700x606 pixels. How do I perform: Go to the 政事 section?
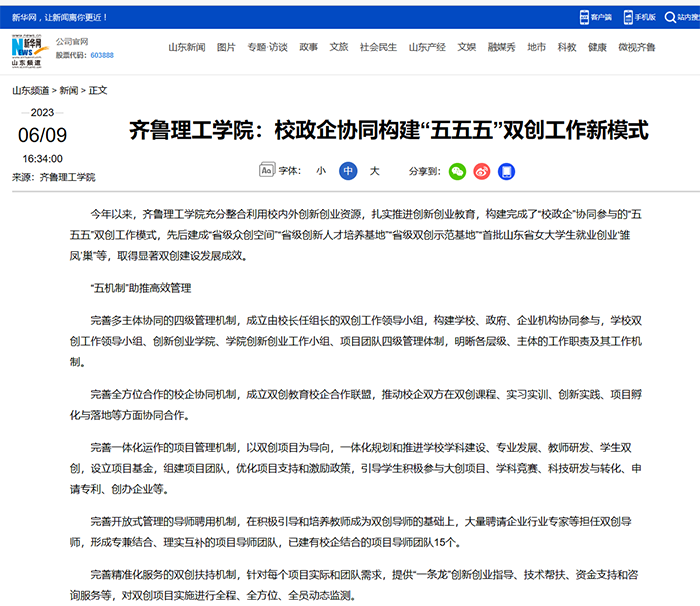point(308,47)
